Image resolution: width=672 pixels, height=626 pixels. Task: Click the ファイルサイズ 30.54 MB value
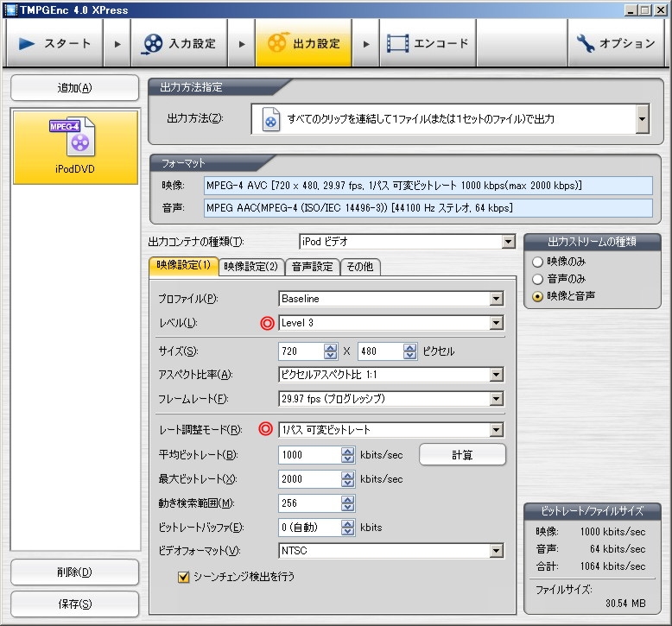(625, 604)
